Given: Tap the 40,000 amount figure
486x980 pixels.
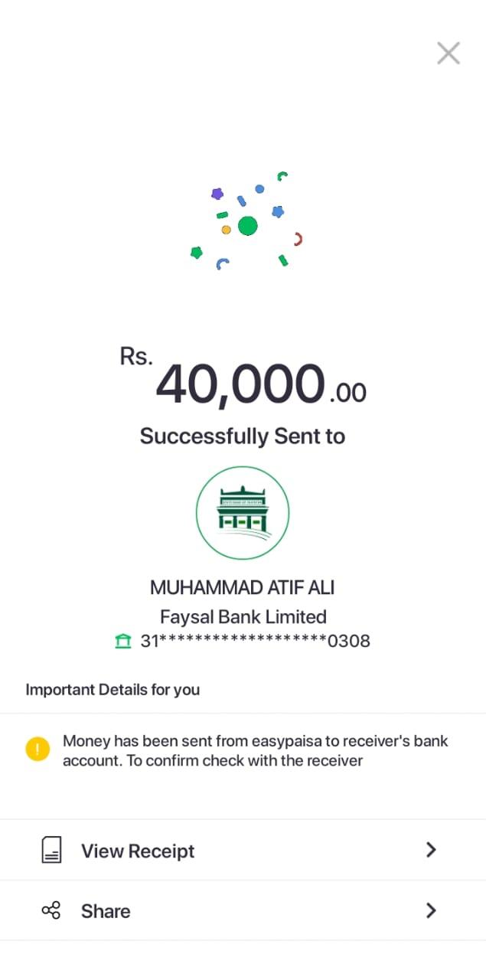Looking at the screenshot, I should [240, 384].
